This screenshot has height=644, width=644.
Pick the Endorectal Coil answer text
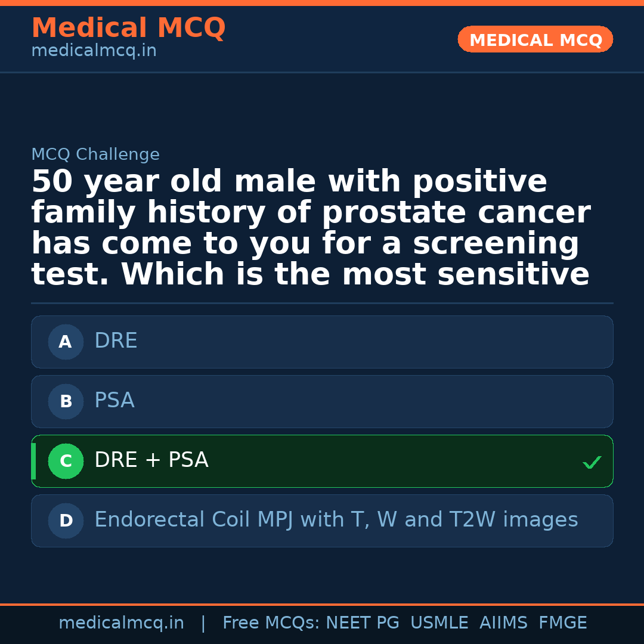[336, 520]
